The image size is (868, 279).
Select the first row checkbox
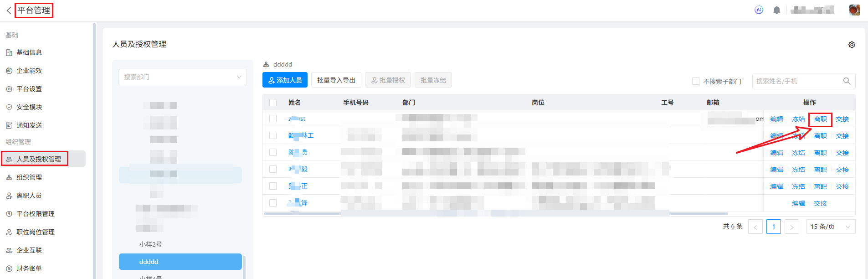[x=273, y=119]
